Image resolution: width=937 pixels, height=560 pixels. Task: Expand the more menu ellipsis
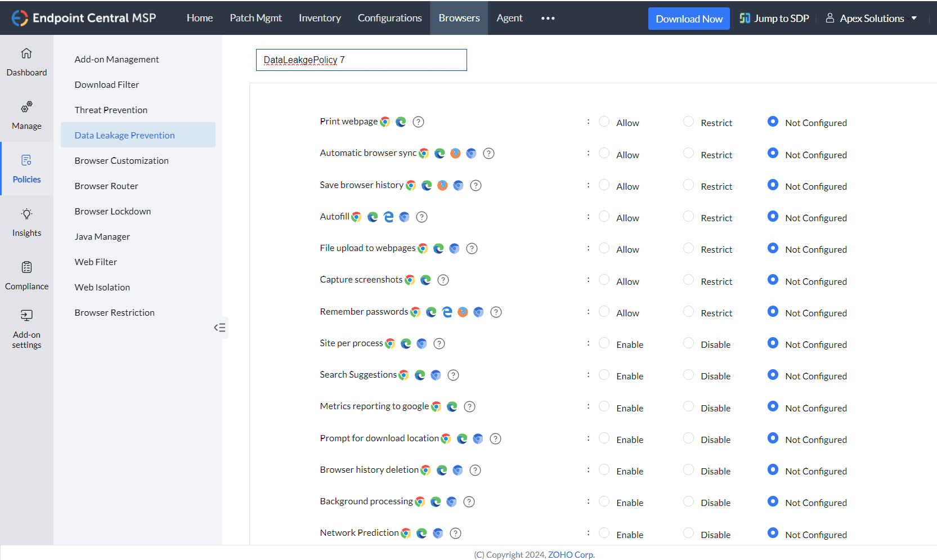click(548, 18)
